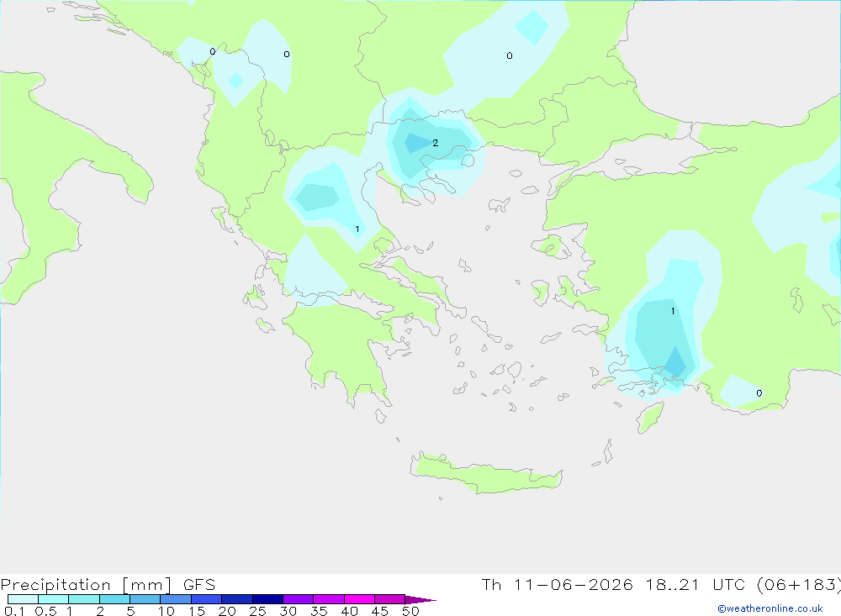Click the legend value '35'
Image resolution: width=841 pixels, height=616 pixels.
(319, 611)
